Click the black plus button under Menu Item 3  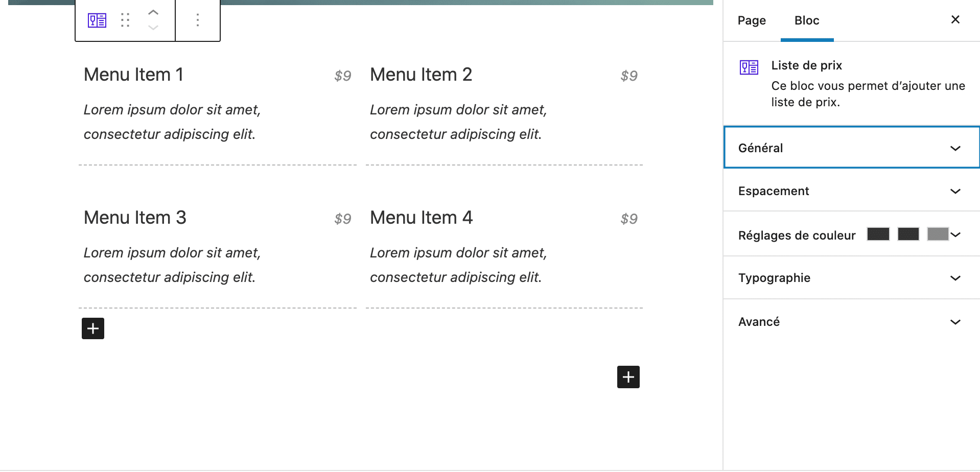(x=93, y=328)
